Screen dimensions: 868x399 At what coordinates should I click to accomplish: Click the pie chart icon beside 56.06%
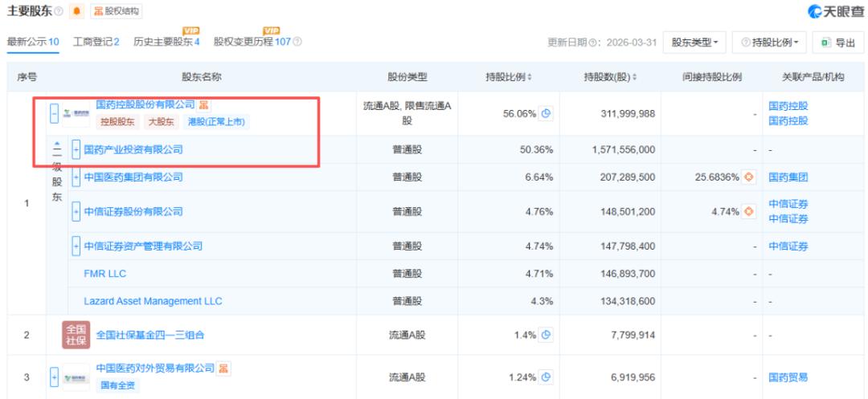[546, 114]
